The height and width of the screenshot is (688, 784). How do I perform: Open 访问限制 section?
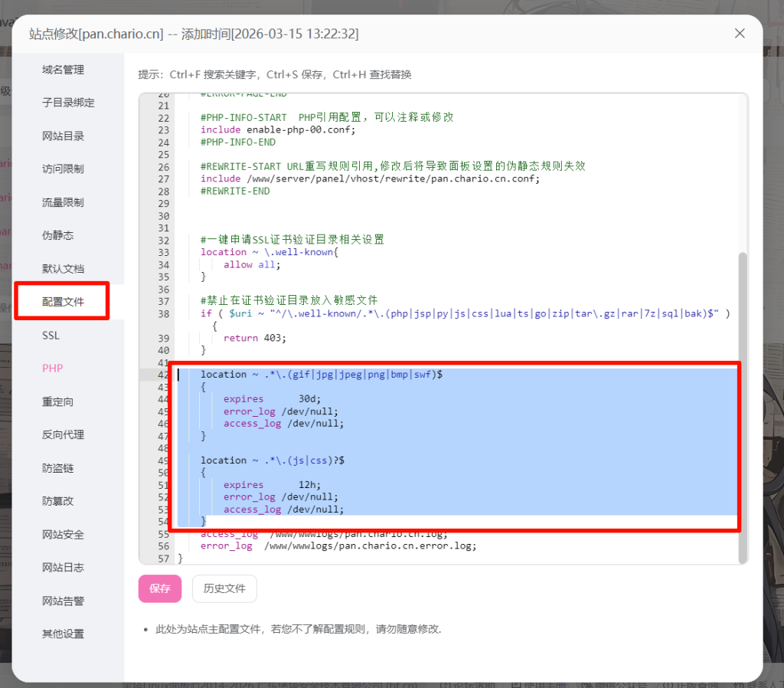pos(63,169)
